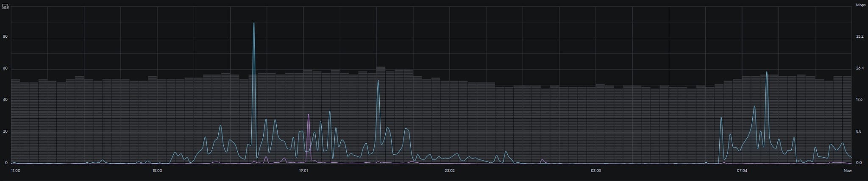Click the '17.6' Mbps axis value
This screenshot has height=181, width=868.
coord(860,100)
